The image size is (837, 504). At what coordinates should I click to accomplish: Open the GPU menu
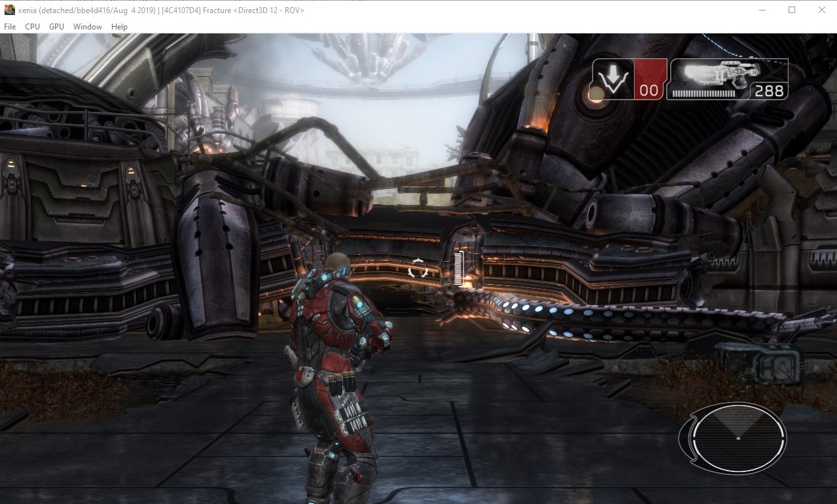(56, 27)
